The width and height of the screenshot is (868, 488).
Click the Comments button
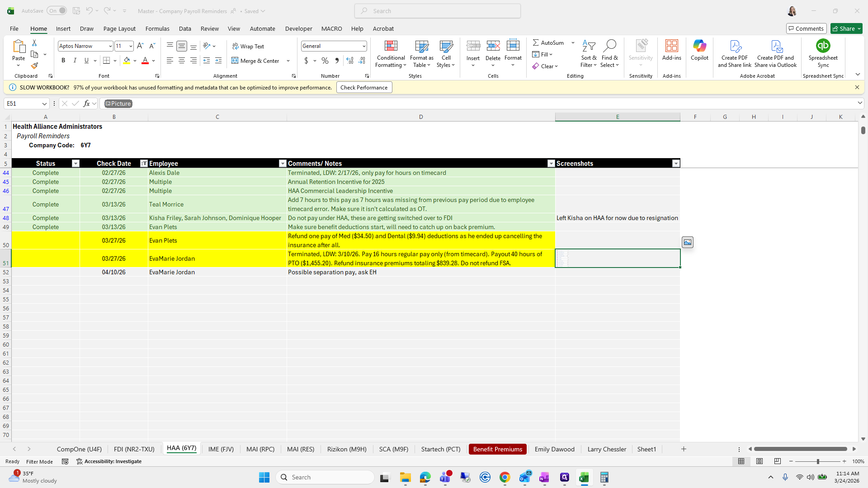pyautogui.click(x=806, y=28)
